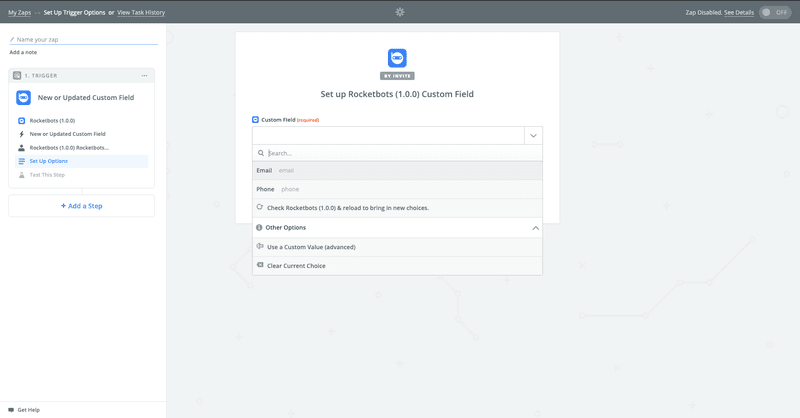Open the My Zaps breadcrumb link
Image resolution: width=800 pixels, height=418 pixels.
coord(19,12)
